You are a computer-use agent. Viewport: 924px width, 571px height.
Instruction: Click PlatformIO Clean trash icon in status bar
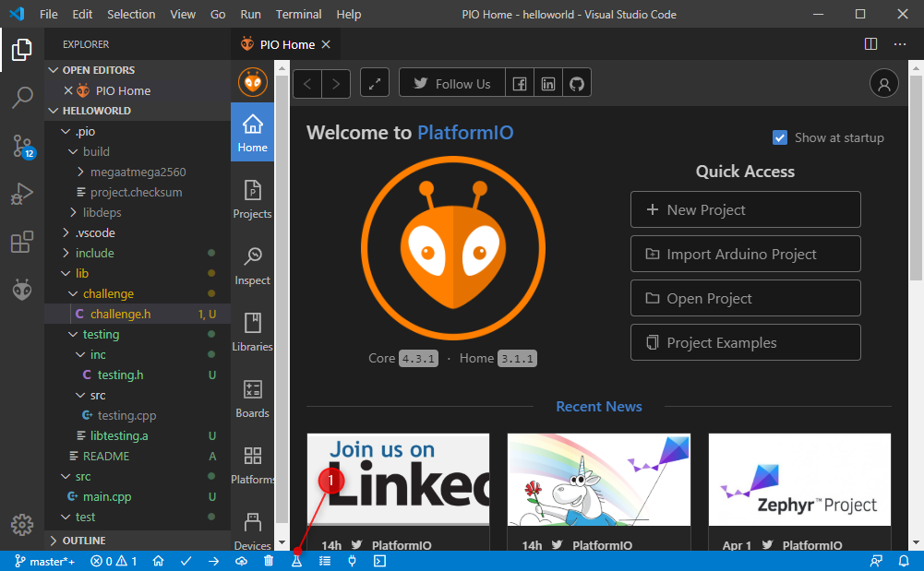[x=269, y=561]
